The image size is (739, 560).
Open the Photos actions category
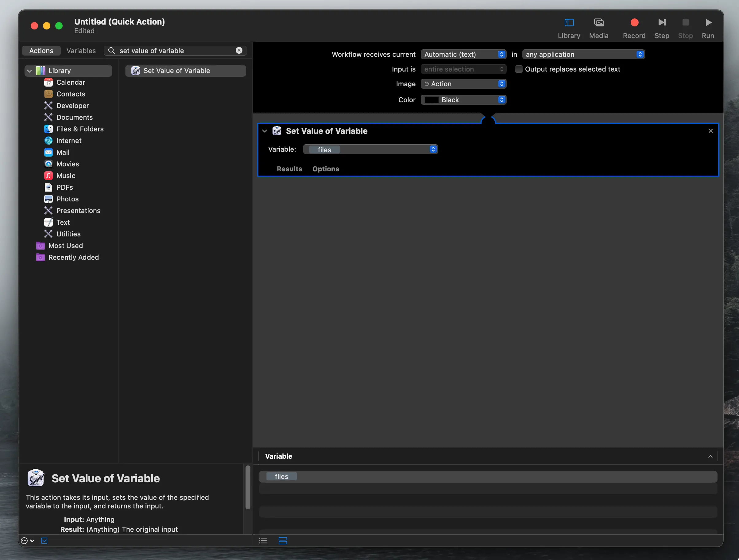(68, 199)
